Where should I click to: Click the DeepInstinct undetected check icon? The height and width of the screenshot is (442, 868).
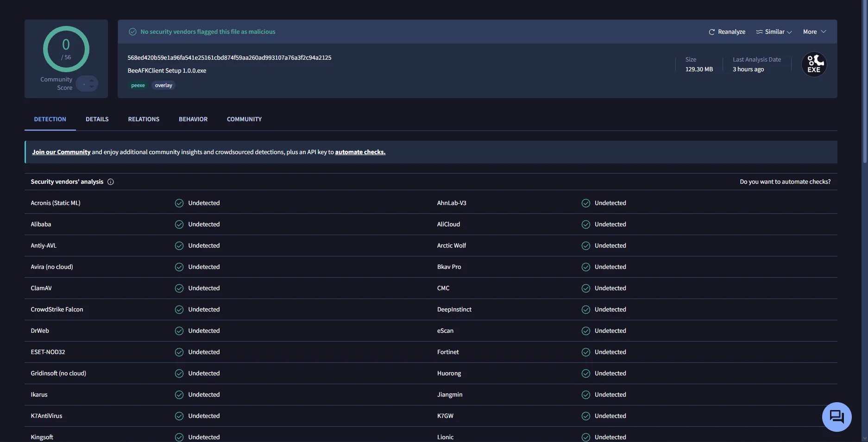coord(586,310)
